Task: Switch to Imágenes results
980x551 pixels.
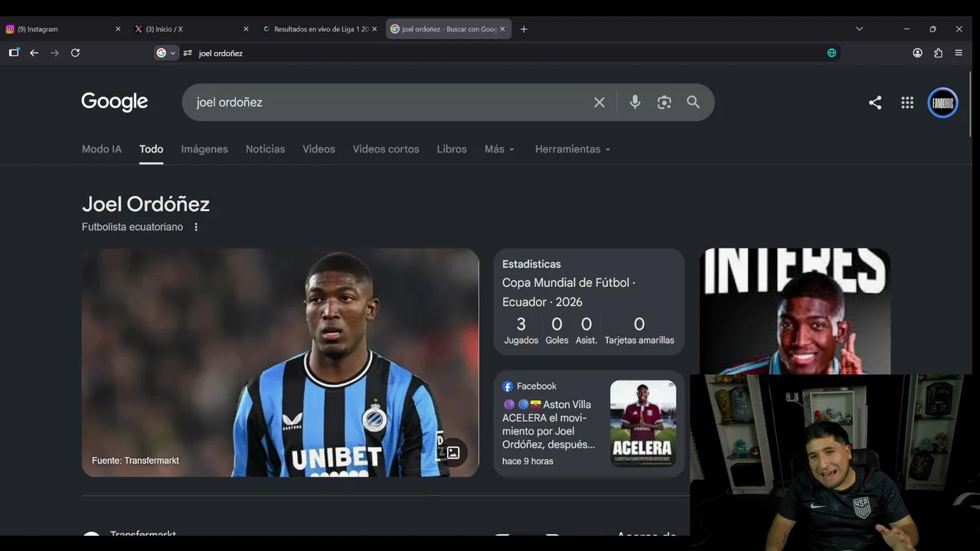Action: click(x=204, y=149)
